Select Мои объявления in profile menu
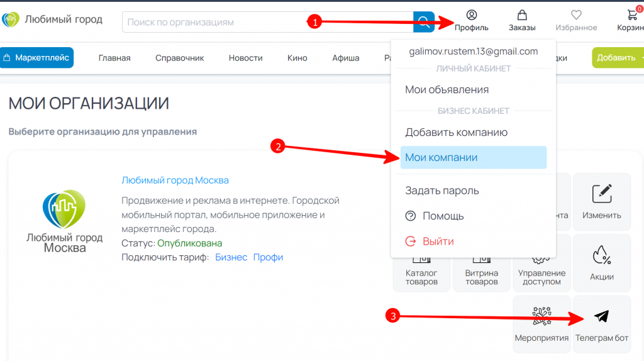Image resolution: width=644 pixels, height=361 pixels. (447, 89)
